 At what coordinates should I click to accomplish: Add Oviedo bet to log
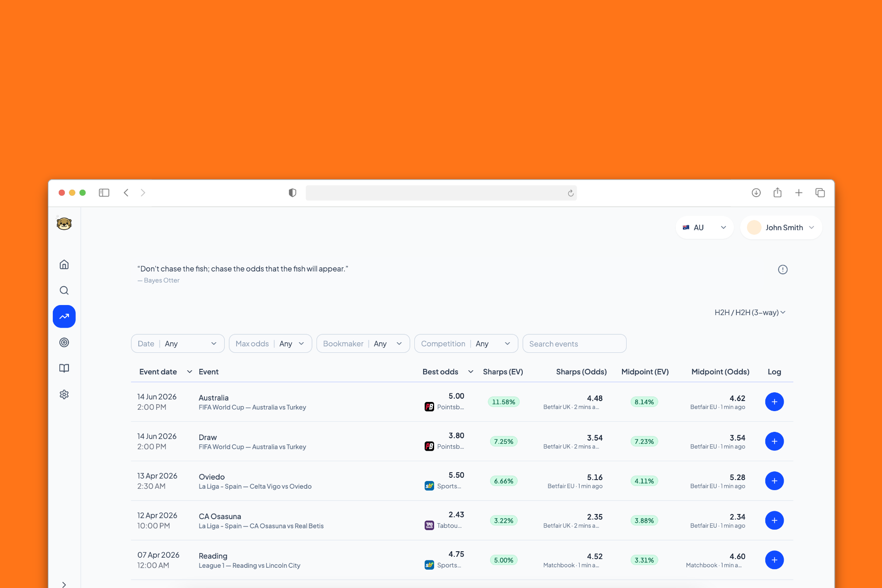pyautogui.click(x=774, y=481)
